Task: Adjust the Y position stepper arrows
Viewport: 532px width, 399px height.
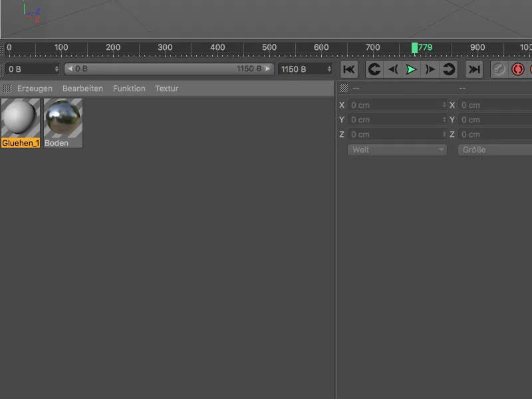Action: click(444, 120)
